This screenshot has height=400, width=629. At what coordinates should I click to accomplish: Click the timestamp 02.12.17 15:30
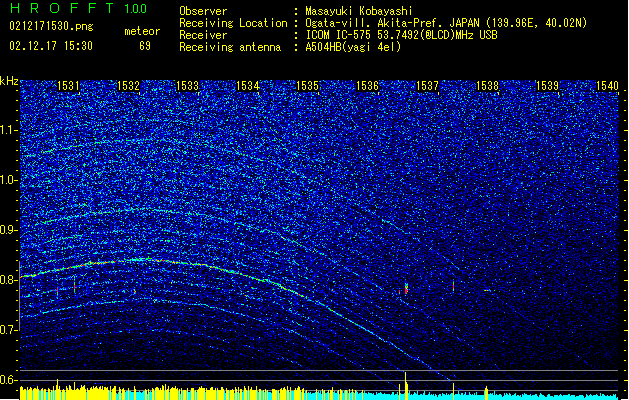(51, 46)
